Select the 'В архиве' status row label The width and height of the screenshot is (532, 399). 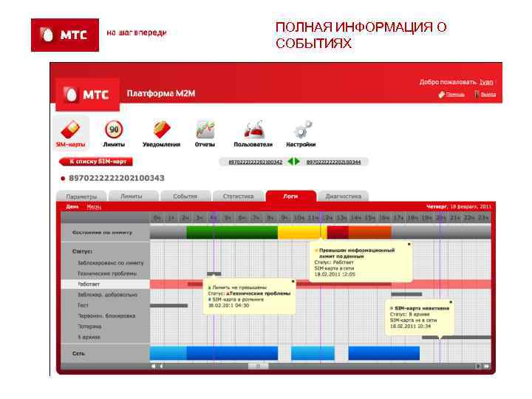click(x=89, y=337)
